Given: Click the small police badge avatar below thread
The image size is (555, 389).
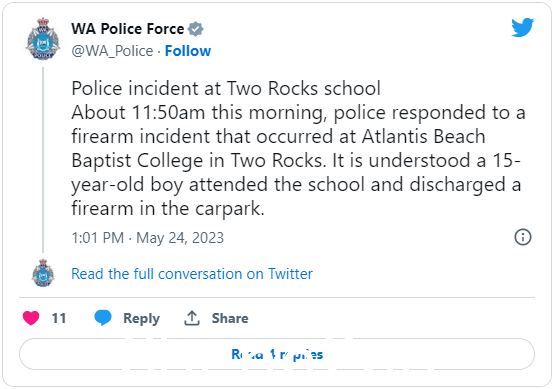Looking at the screenshot, I should [43, 273].
